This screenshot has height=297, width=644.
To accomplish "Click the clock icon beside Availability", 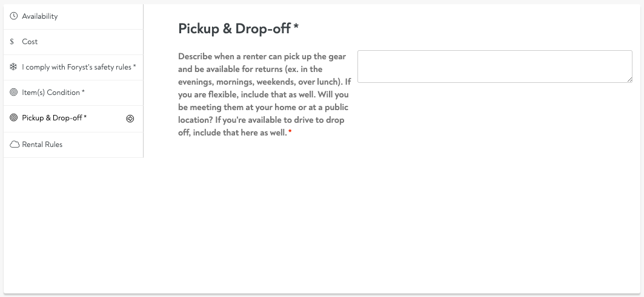I will coord(14,16).
